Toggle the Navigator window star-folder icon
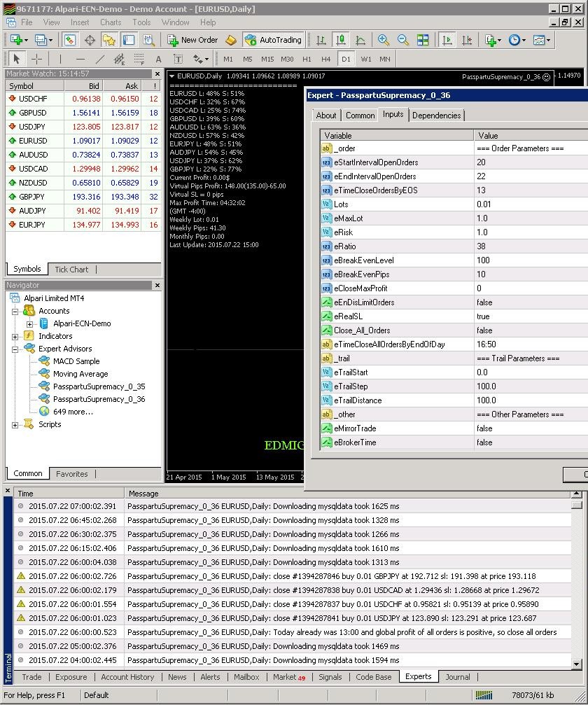This screenshot has width=588, height=705. [x=108, y=40]
